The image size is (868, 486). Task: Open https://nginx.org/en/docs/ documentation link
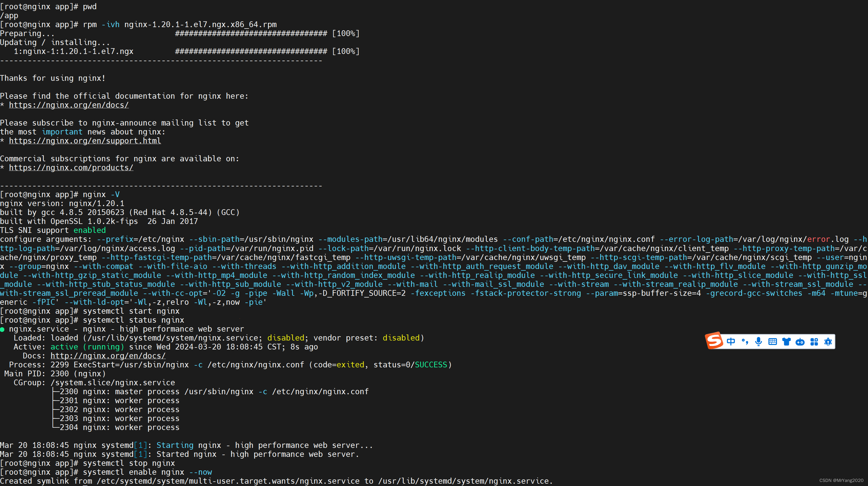click(x=68, y=105)
